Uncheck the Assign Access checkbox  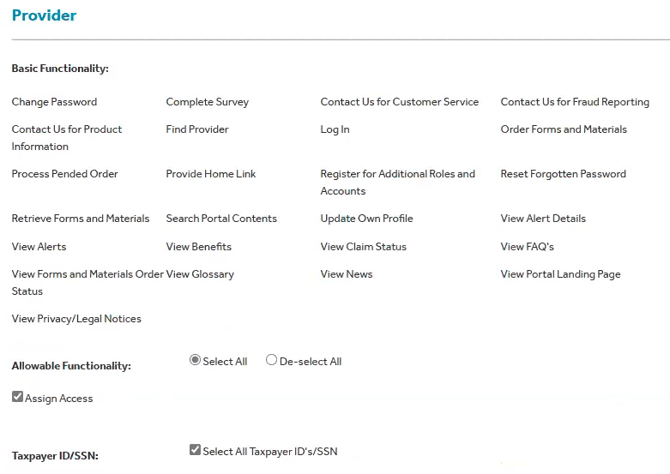pos(18,397)
